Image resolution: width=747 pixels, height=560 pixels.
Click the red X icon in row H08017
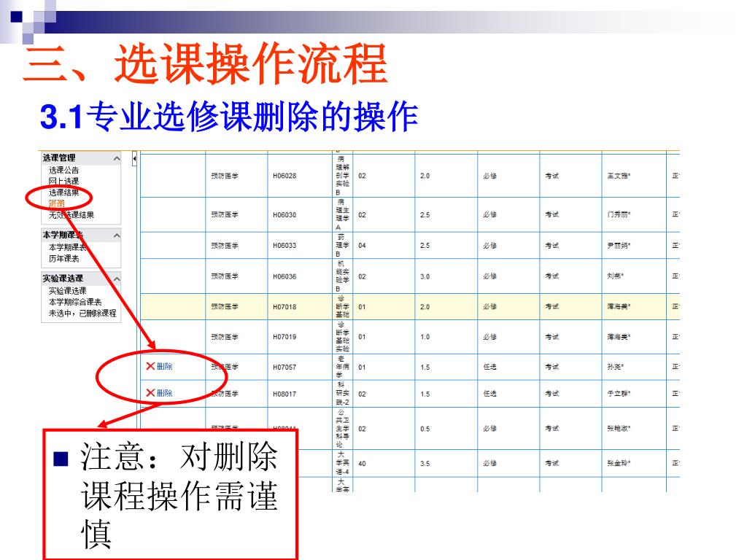click(150, 393)
